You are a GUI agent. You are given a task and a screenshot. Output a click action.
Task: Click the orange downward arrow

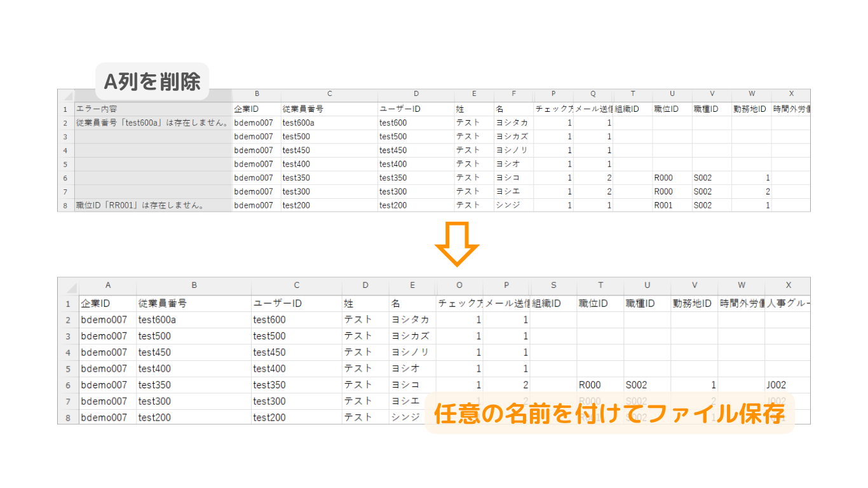[456, 244]
